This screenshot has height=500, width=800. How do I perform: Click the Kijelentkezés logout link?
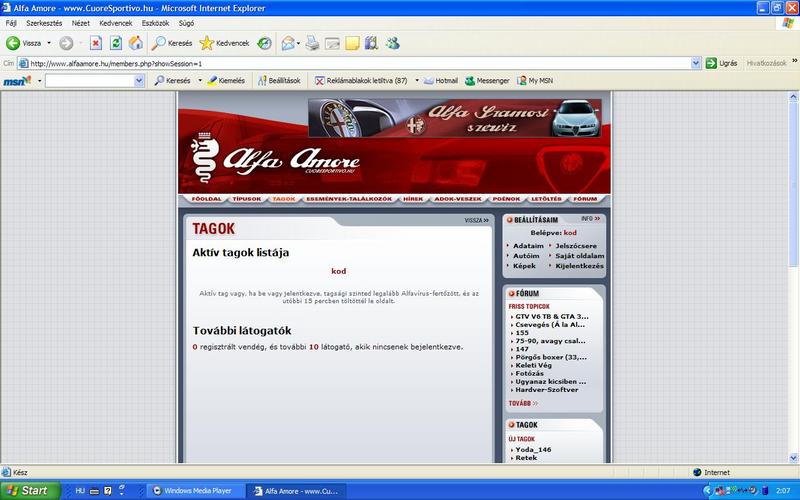(580, 266)
